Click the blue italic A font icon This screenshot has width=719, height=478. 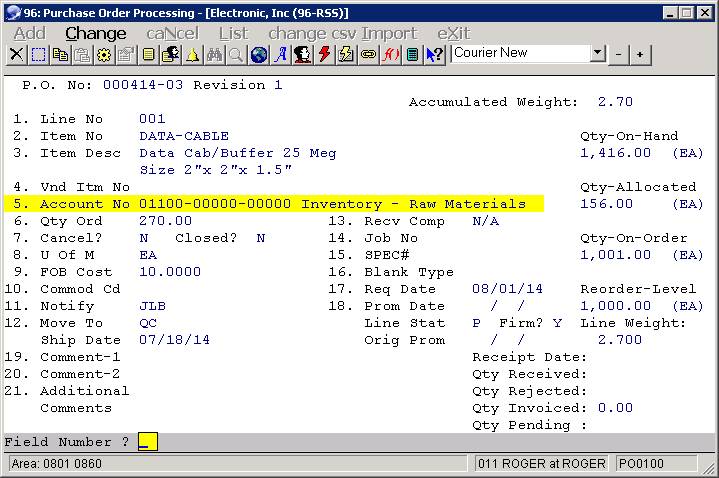click(x=281, y=54)
